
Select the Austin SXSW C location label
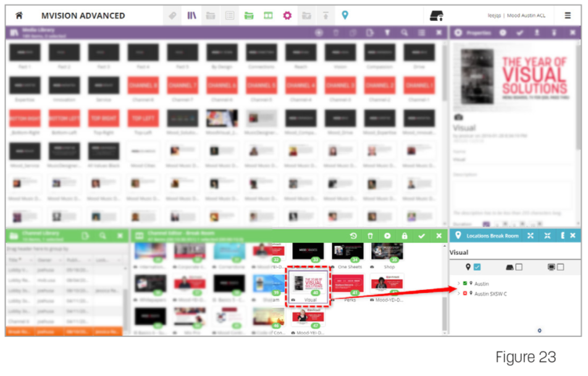click(x=490, y=294)
